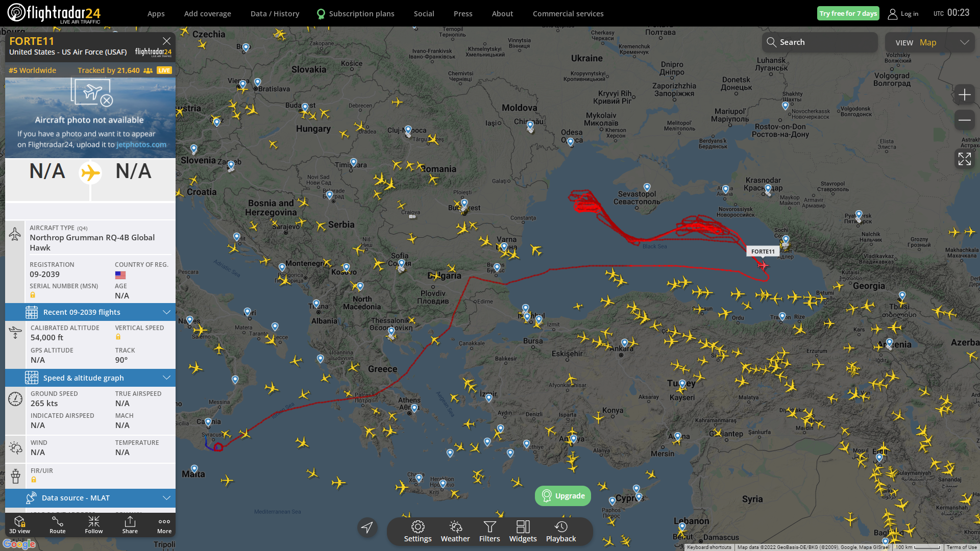The image size is (980, 551).
Task: Click the FORTE11 aircraft on the map
Action: pyautogui.click(x=763, y=265)
